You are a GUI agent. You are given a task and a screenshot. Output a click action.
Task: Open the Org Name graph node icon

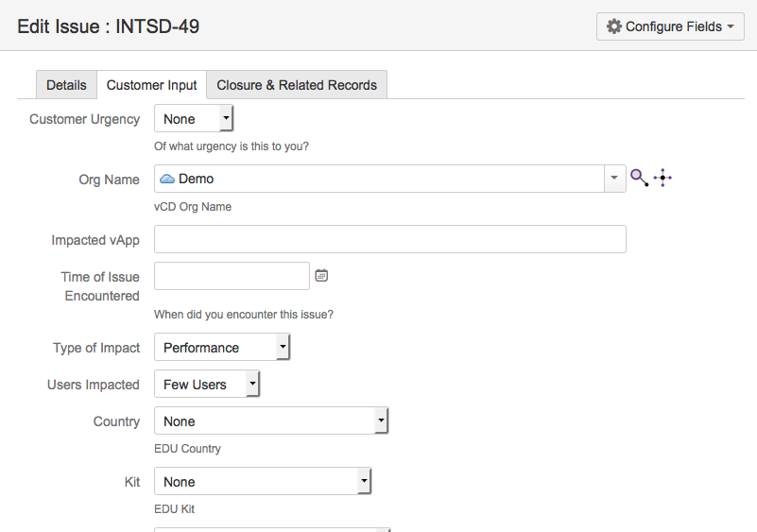[x=662, y=178]
